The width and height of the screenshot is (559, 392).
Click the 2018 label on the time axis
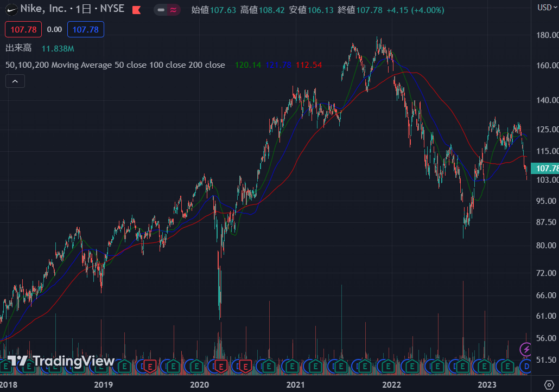[x=9, y=384]
